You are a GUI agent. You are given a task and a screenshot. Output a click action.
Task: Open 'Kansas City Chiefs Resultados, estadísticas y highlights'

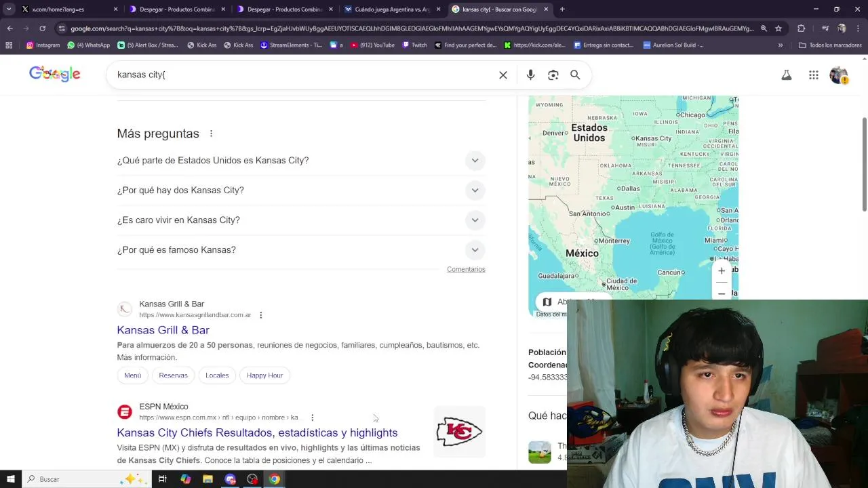click(257, 432)
